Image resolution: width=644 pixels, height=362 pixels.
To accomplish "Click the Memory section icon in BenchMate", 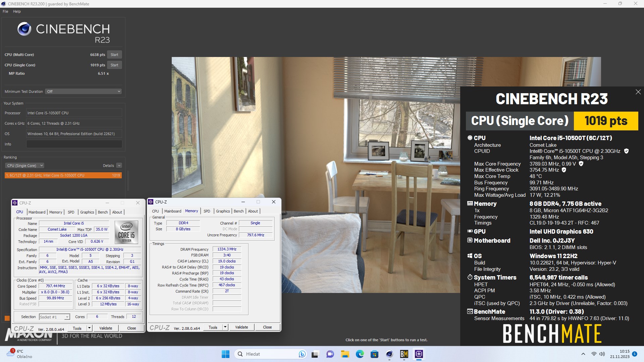I will pyautogui.click(x=470, y=203).
